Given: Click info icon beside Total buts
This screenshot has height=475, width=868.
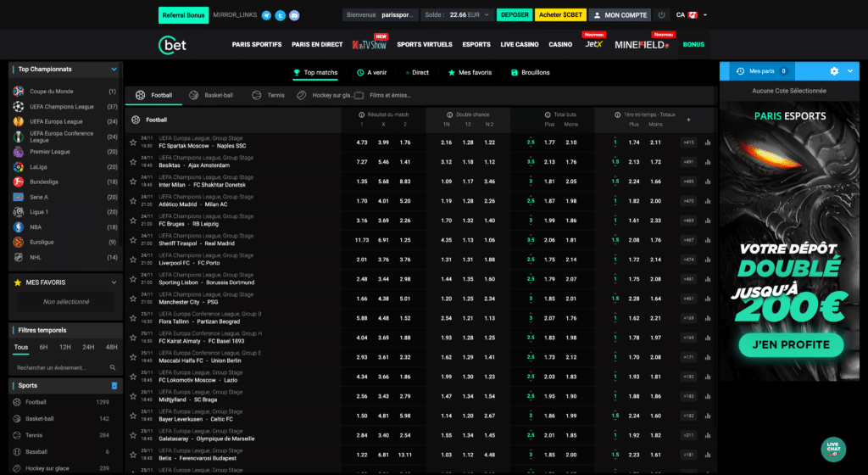Looking at the screenshot, I should (548, 115).
